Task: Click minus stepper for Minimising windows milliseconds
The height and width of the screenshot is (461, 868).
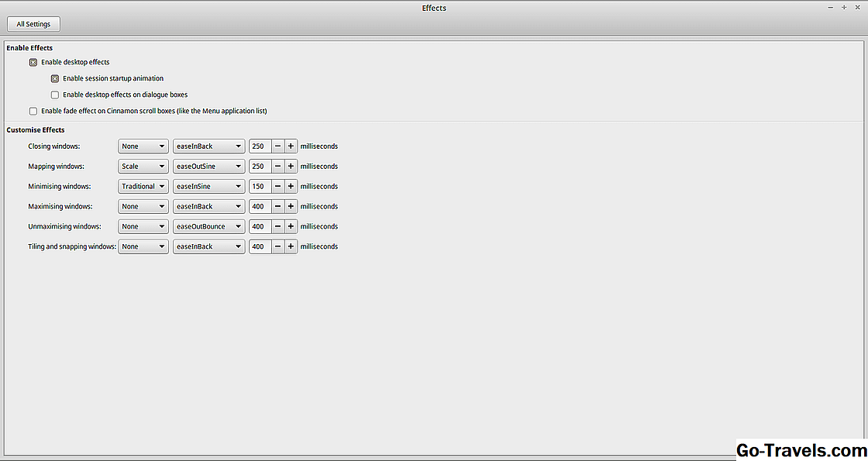Action: click(x=277, y=187)
